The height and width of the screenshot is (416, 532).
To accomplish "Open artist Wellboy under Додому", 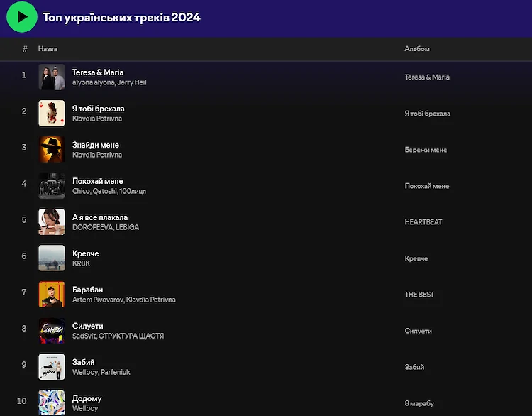I will pos(85,408).
